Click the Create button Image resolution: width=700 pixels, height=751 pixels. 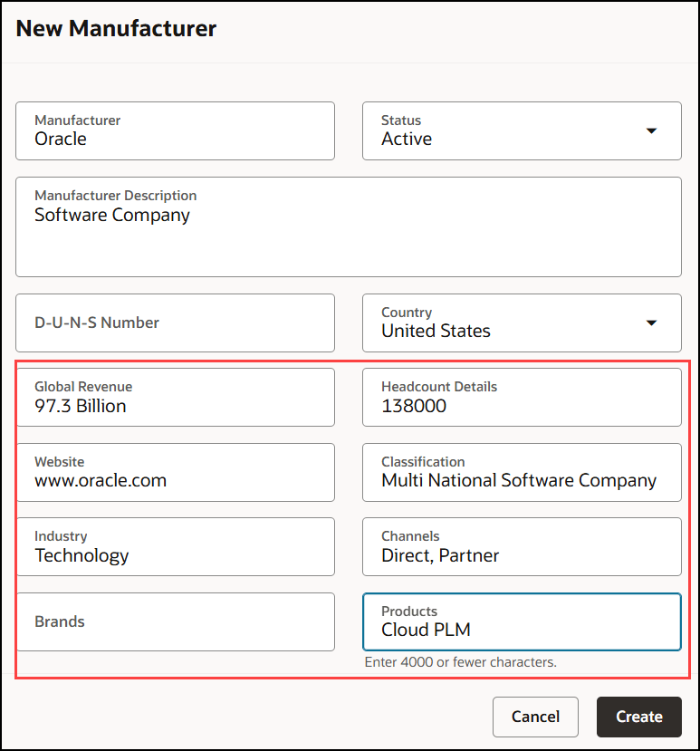click(x=638, y=717)
